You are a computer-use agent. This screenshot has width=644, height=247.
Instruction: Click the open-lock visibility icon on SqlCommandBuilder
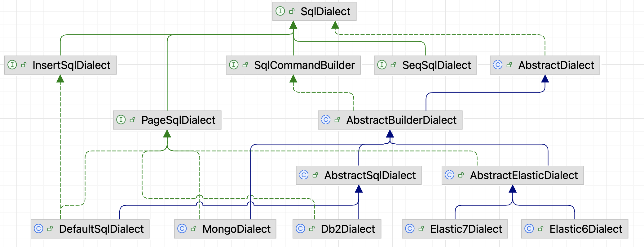[x=245, y=65]
